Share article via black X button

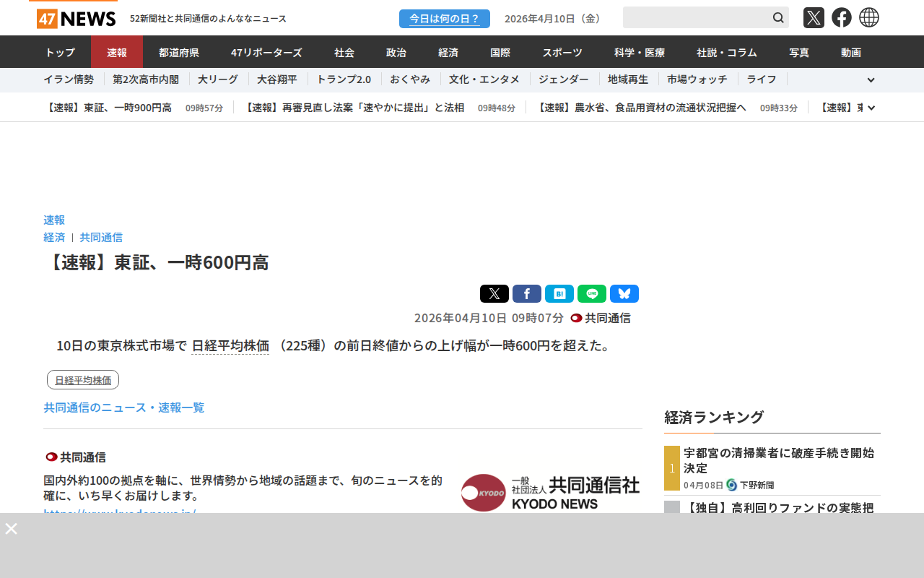(x=494, y=294)
